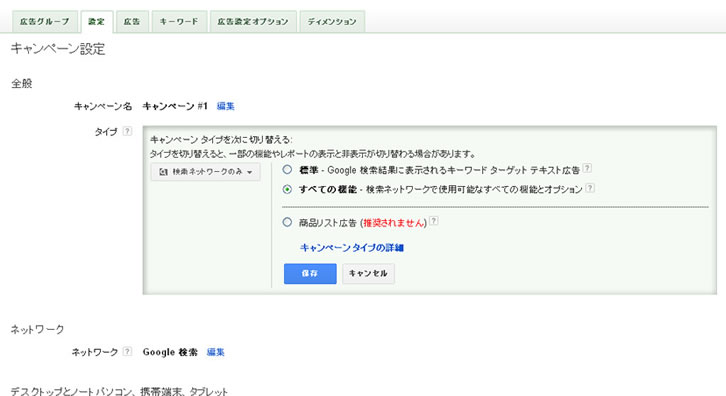This screenshot has height=396, width=726.
Task: Open キャンペーンタイプの詳細 link
Action: pos(352,248)
